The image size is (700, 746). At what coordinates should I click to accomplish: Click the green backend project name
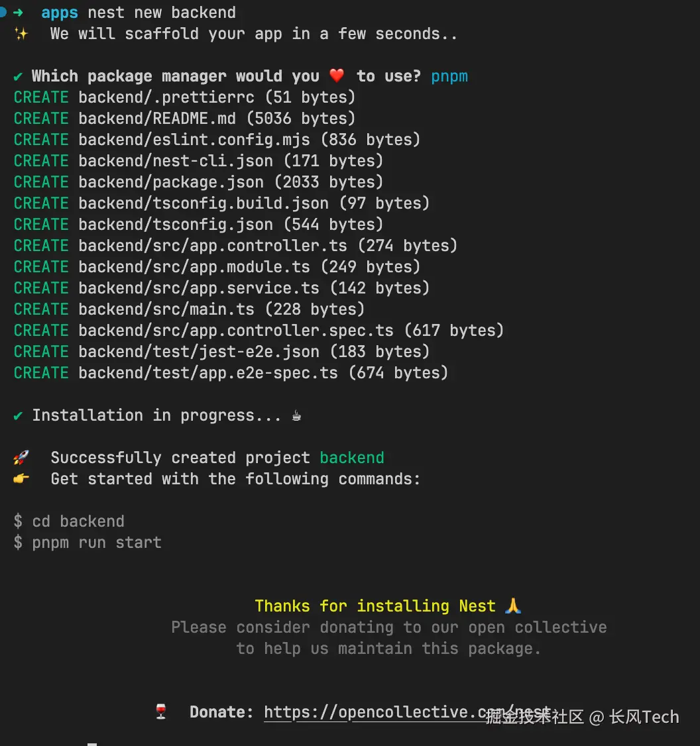point(352,458)
